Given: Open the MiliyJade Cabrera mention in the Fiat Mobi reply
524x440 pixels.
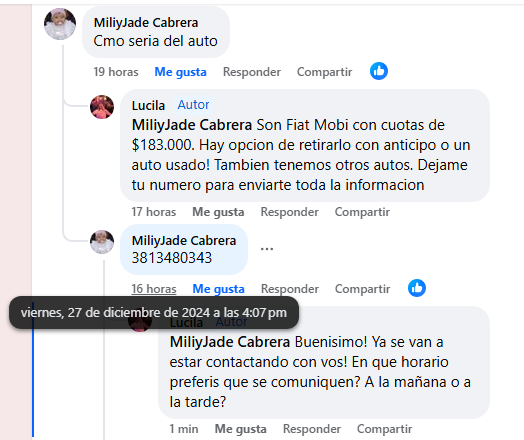Looking at the screenshot, I should click(192, 125).
